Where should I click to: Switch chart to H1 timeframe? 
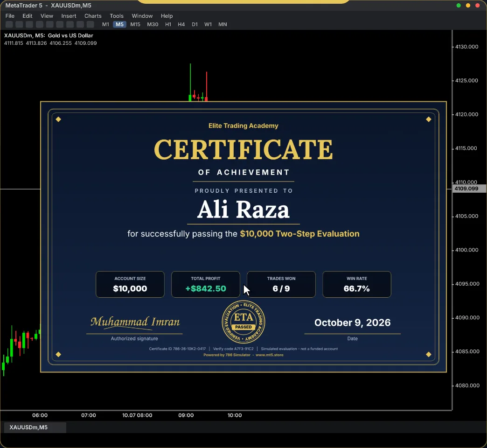[x=168, y=24]
